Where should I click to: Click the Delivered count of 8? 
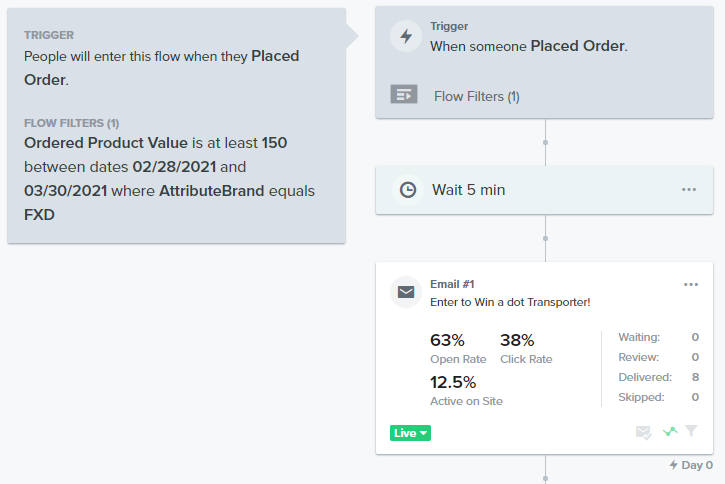(695, 377)
